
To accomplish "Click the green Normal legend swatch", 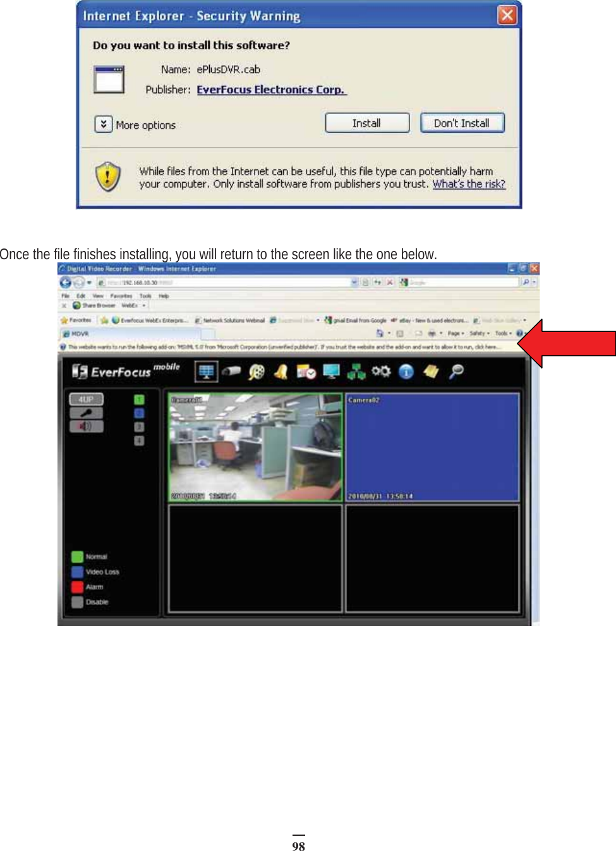I will tap(77, 557).
